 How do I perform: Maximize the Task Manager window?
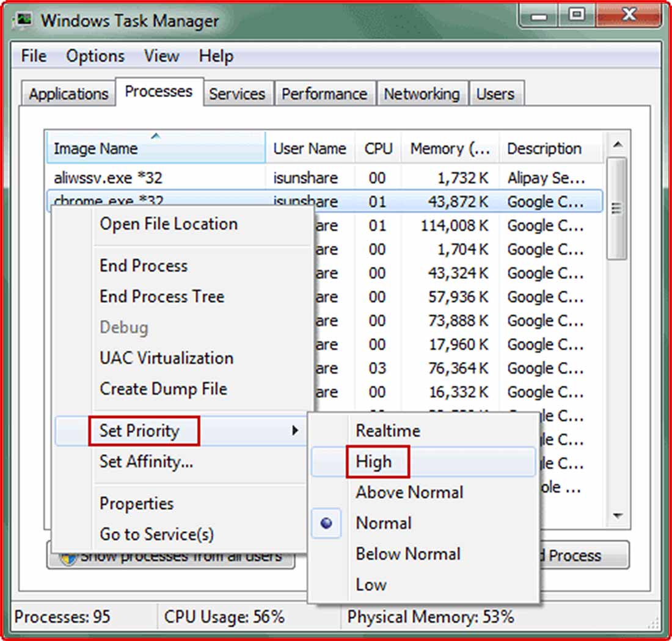[x=577, y=15]
